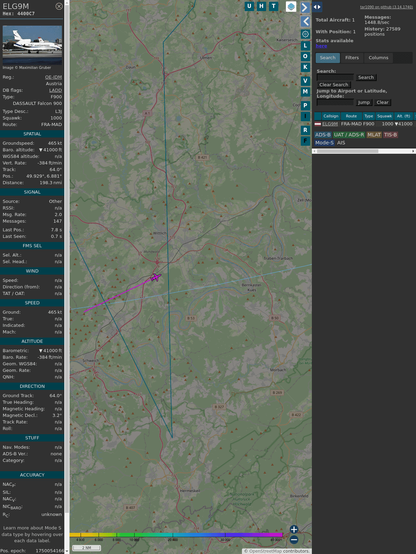Open the Columns tab
The image size is (416, 554).
(379, 58)
